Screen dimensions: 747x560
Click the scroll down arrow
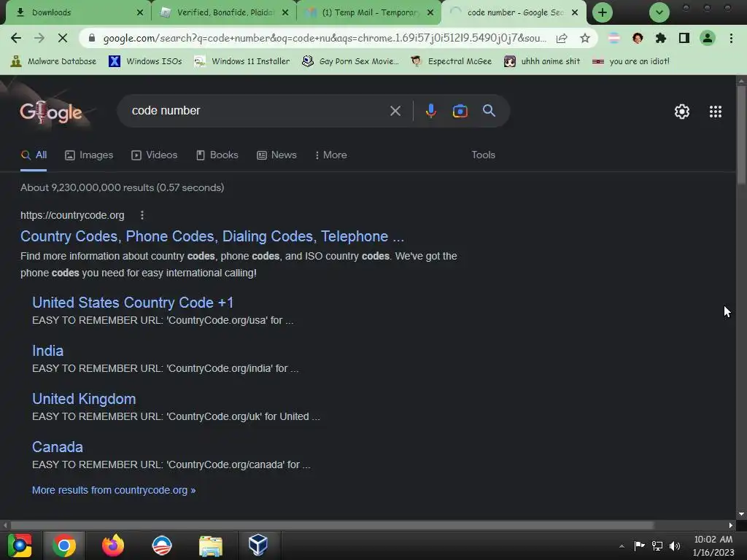pyautogui.click(x=741, y=514)
